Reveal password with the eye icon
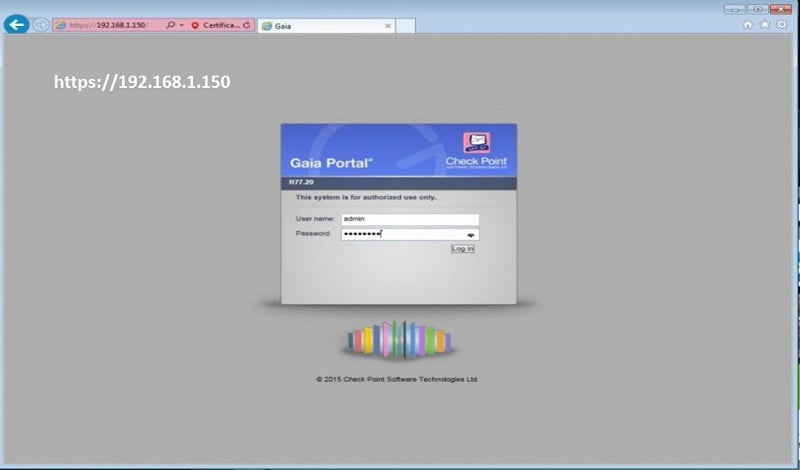The height and width of the screenshot is (470, 800). pyautogui.click(x=470, y=235)
